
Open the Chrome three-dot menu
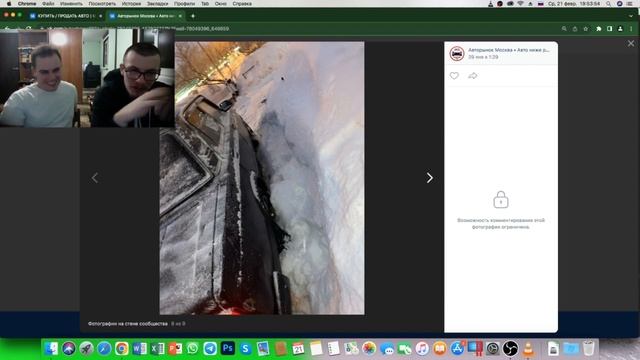tap(631, 29)
